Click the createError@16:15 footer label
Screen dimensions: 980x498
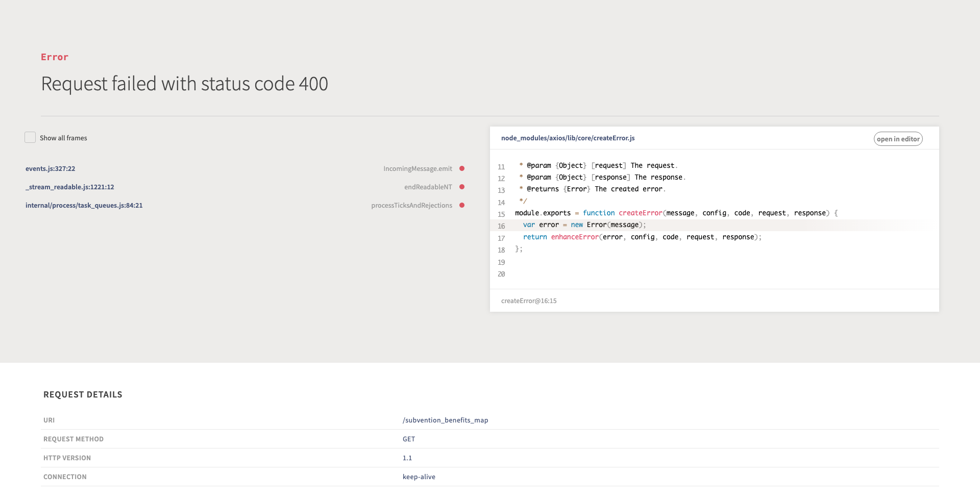(x=529, y=301)
